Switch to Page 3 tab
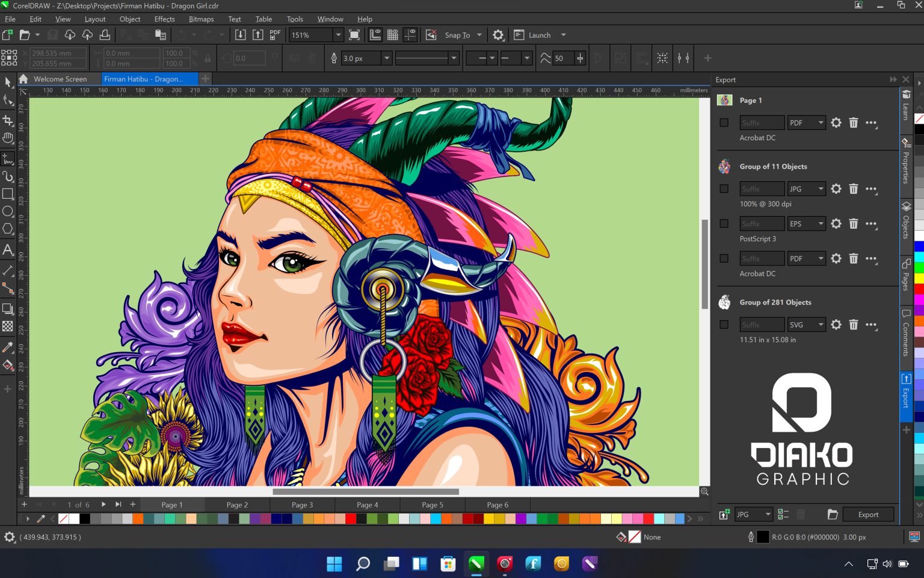This screenshot has height=578, width=924. (x=302, y=505)
